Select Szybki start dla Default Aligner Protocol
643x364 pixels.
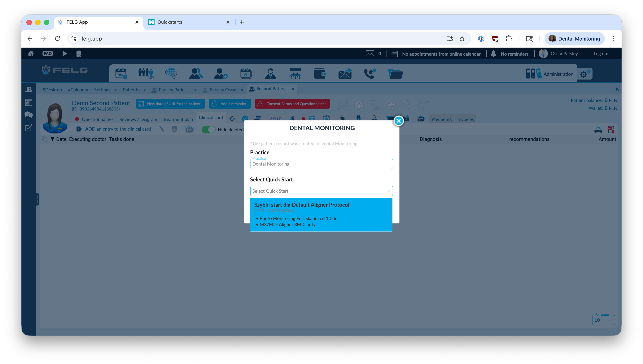tap(321, 214)
